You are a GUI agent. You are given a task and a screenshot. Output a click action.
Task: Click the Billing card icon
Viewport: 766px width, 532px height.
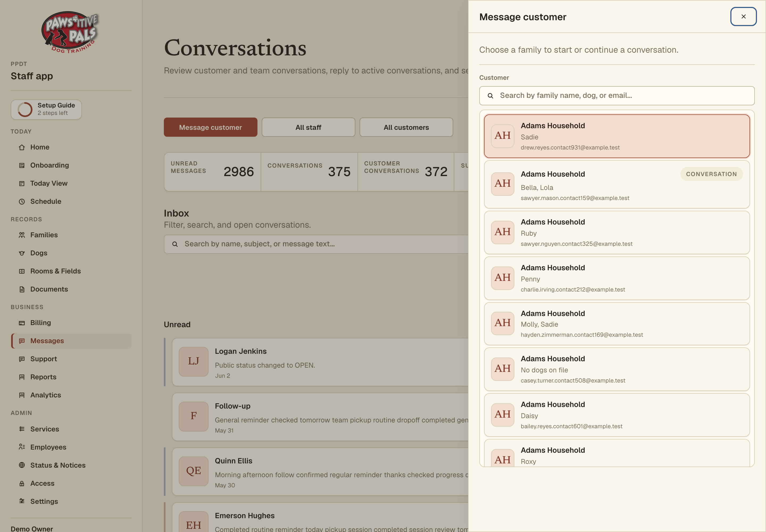22,323
